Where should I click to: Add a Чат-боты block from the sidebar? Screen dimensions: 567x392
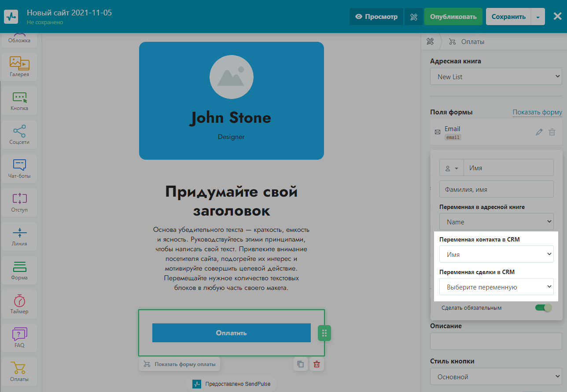[19, 169]
